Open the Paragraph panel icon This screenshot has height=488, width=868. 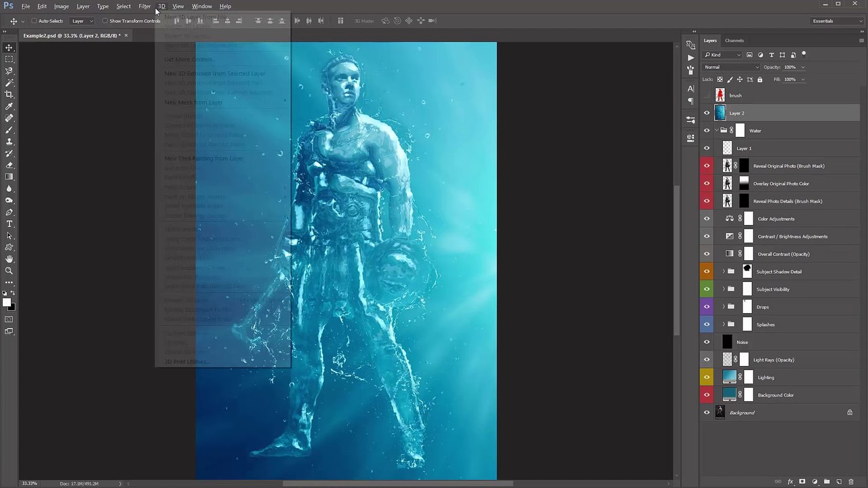(x=690, y=101)
